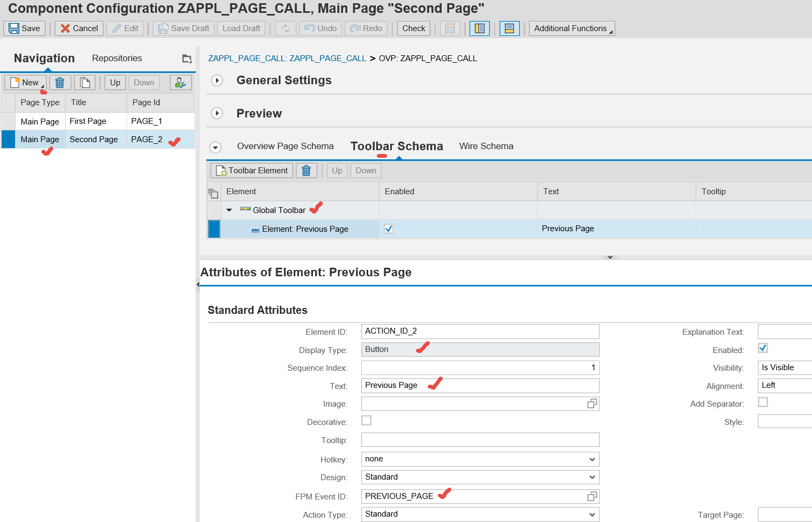812x522 pixels.
Task: Open the Hotkey dropdown
Action: coord(592,459)
